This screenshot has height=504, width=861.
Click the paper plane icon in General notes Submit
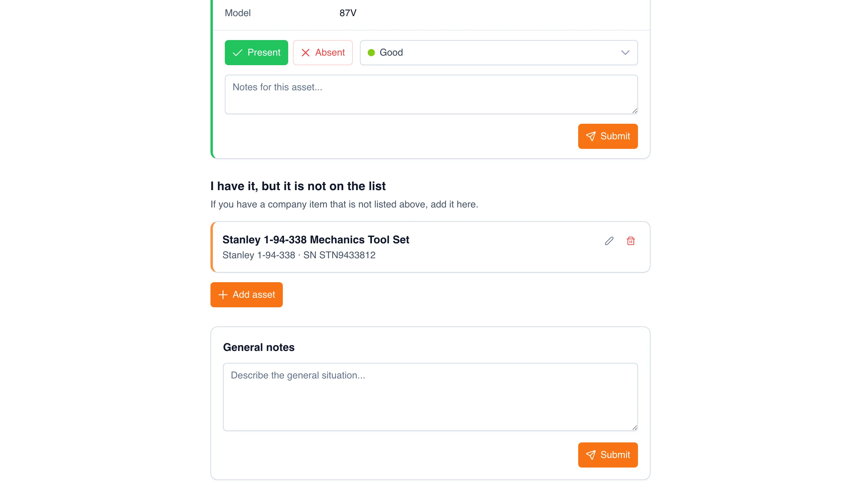coord(591,455)
